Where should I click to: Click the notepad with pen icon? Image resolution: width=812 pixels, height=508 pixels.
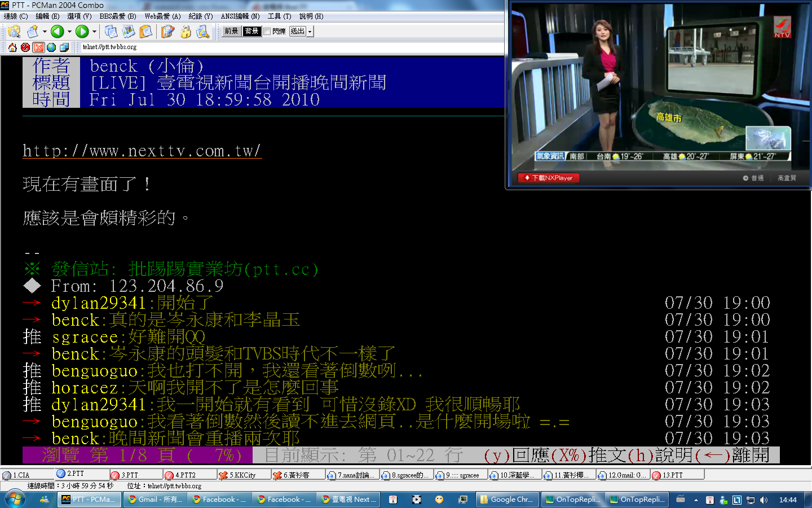tap(167, 32)
